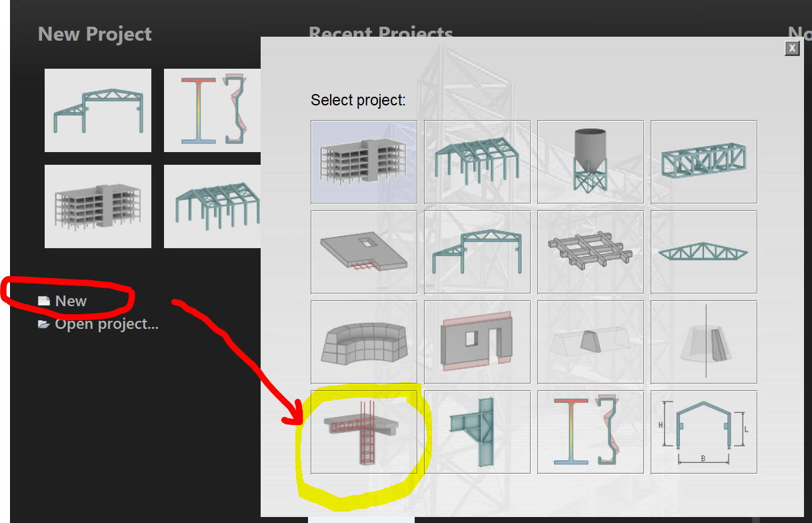This screenshot has width=812, height=523.
Task: Choose the steel connection joint template
Action: coord(477,431)
